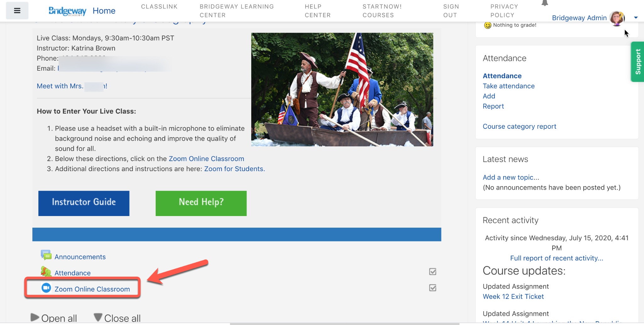Viewport: 644px width, 325px height.
Task: Click Add a new topic link
Action: 511,177
